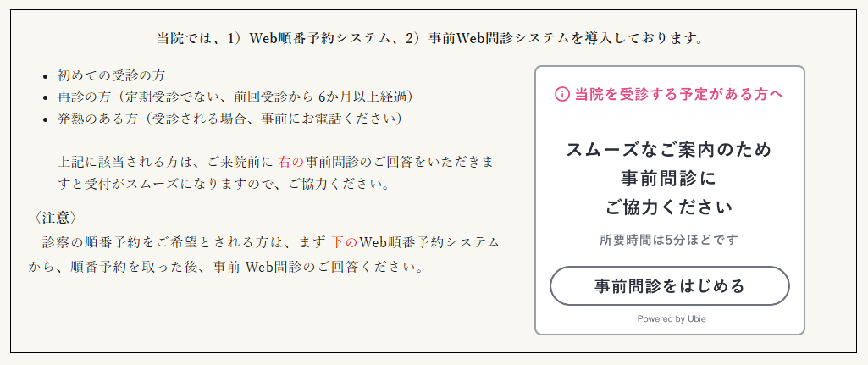Image resolution: width=868 pixels, height=365 pixels.
Task: Click the 所要時間は5分ほどです note
Action: point(669,241)
